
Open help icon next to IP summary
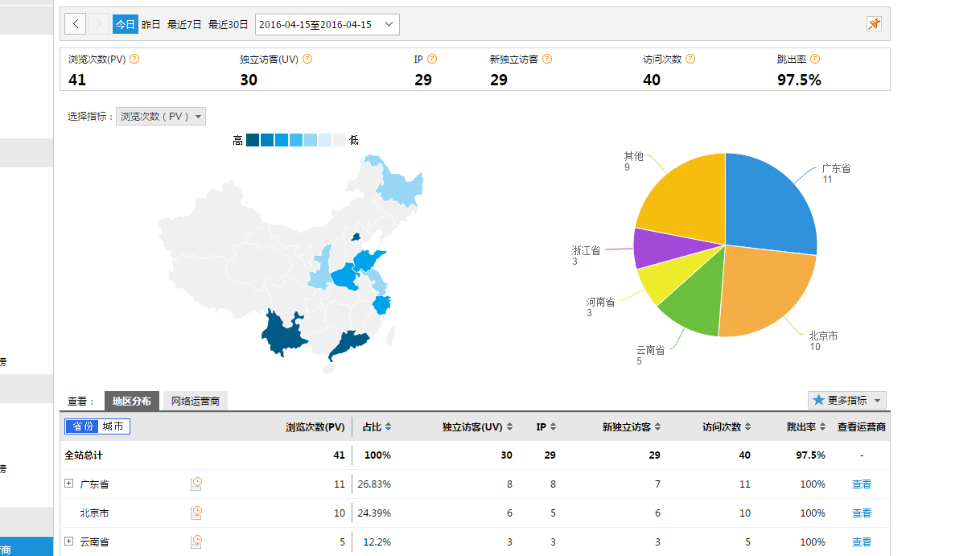[x=432, y=59]
